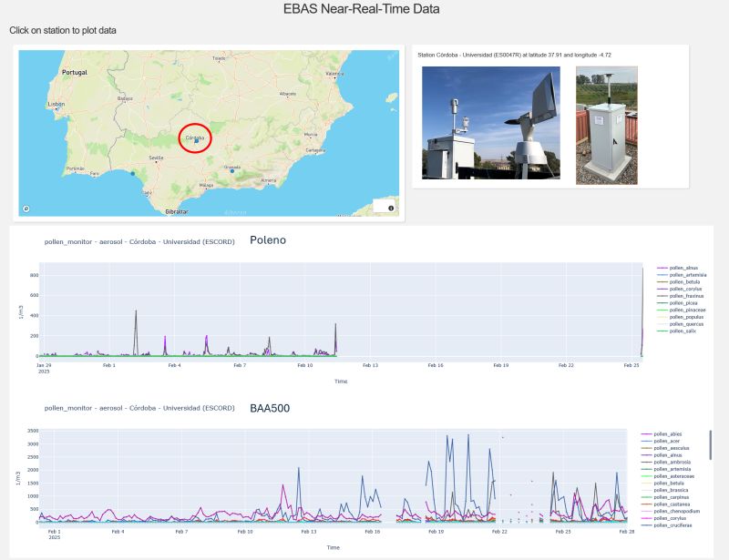Click the 800 y-axis value on Poleno chart

tap(34, 275)
